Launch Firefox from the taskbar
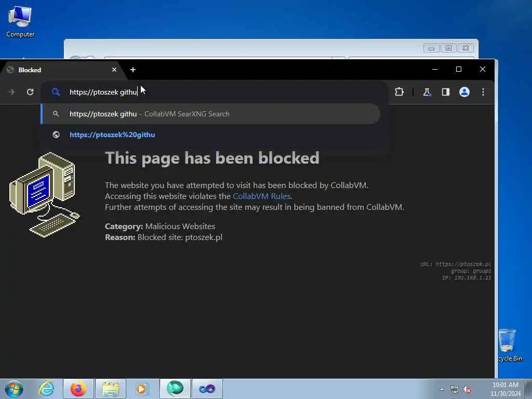The height and width of the screenshot is (399, 532). click(78, 389)
